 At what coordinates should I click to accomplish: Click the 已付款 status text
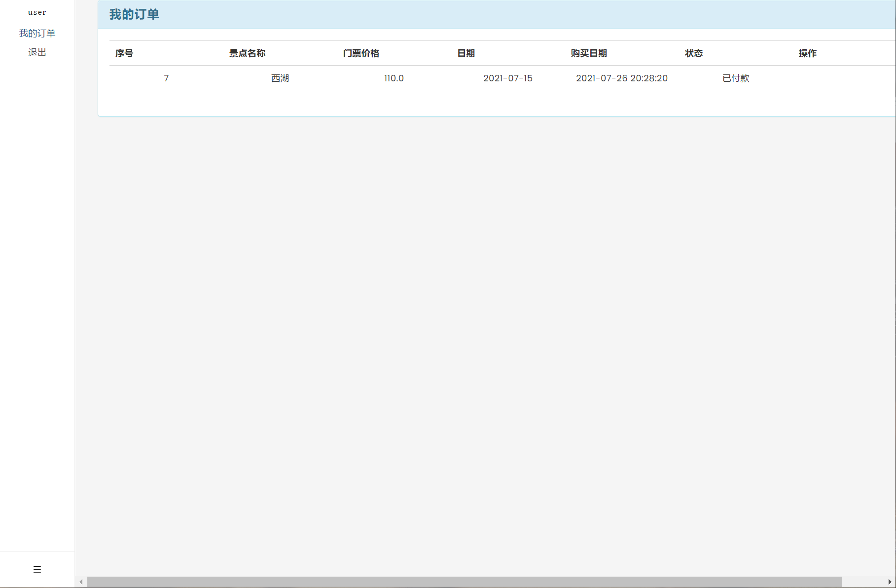click(x=735, y=78)
